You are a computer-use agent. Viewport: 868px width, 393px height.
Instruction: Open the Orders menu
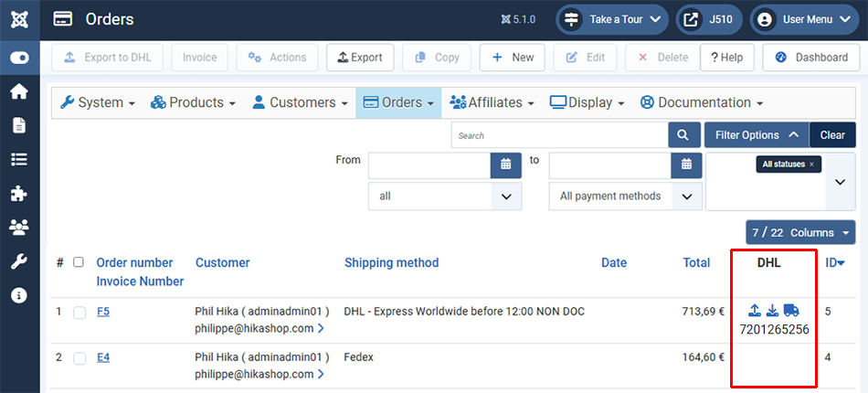(x=398, y=102)
